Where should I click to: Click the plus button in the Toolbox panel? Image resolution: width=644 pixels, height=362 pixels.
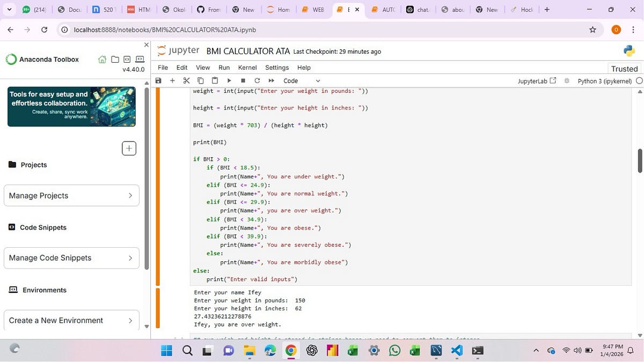coord(129,148)
